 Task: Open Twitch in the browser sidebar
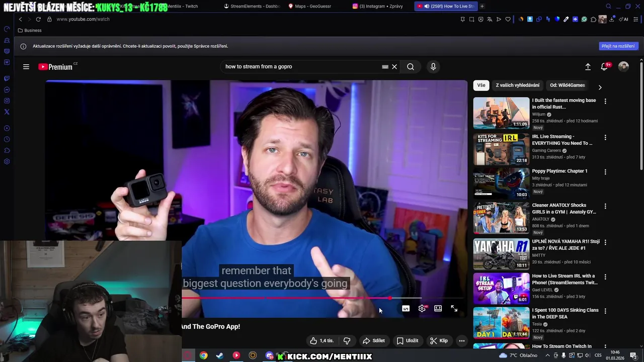(x=7, y=78)
